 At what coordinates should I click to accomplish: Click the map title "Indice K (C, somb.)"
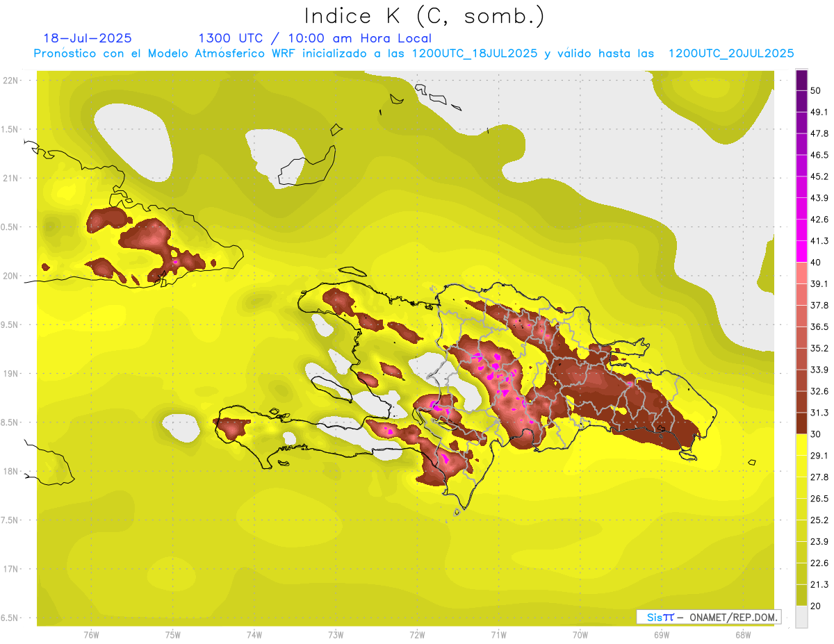click(425, 16)
